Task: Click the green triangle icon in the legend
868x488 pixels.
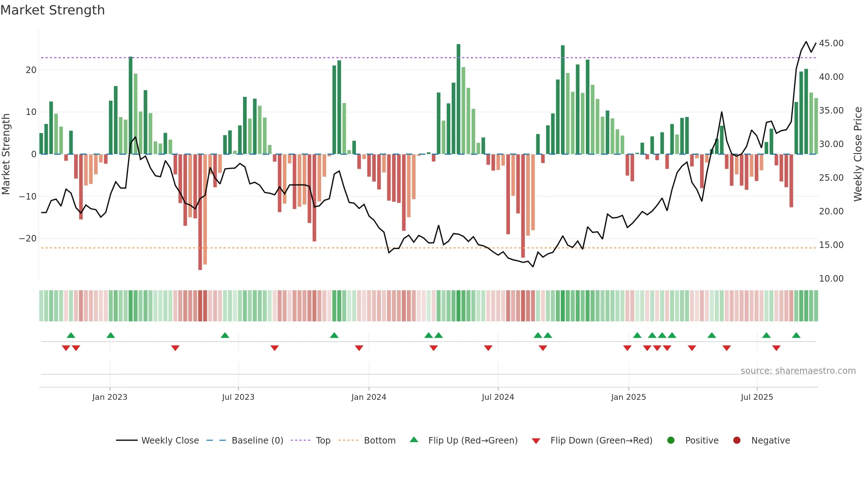Action: coord(414,440)
